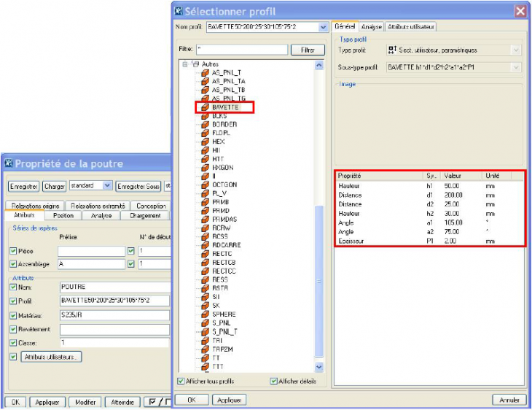This screenshot has height=410, width=532.
Task: Click the HEX profile icon
Action: click(x=206, y=142)
